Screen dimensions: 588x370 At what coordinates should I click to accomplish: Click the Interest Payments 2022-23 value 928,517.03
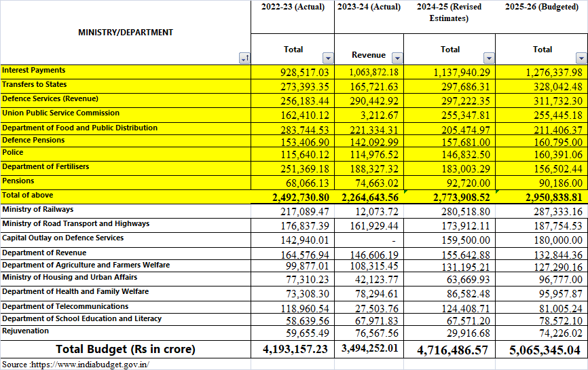pos(304,72)
